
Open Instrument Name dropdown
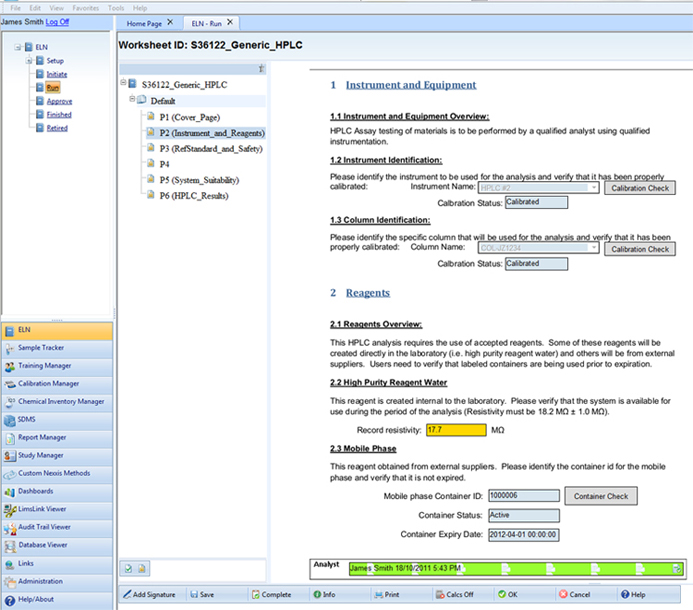[594, 188]
